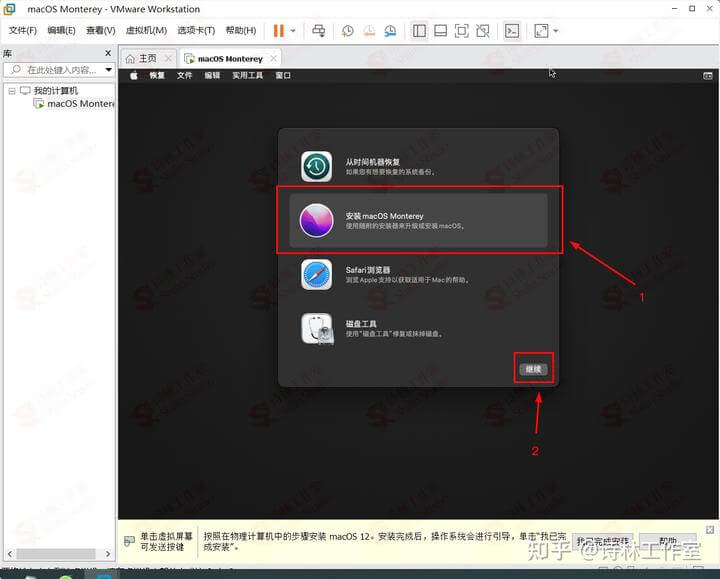
Task: Collapse the 我的计算机 tree node
Action: pos(12,91)
